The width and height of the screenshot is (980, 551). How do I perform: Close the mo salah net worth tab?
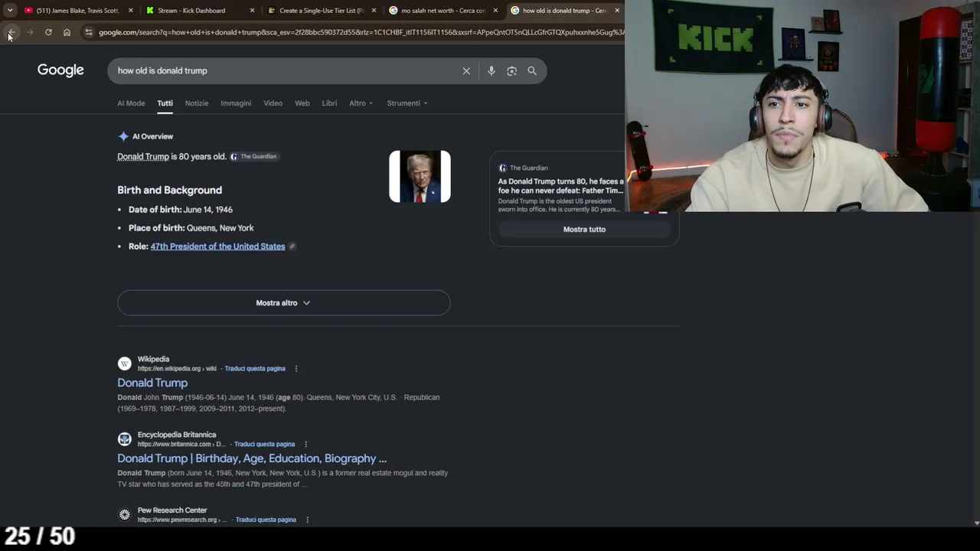pyautogui.click(x=495, y=11)
